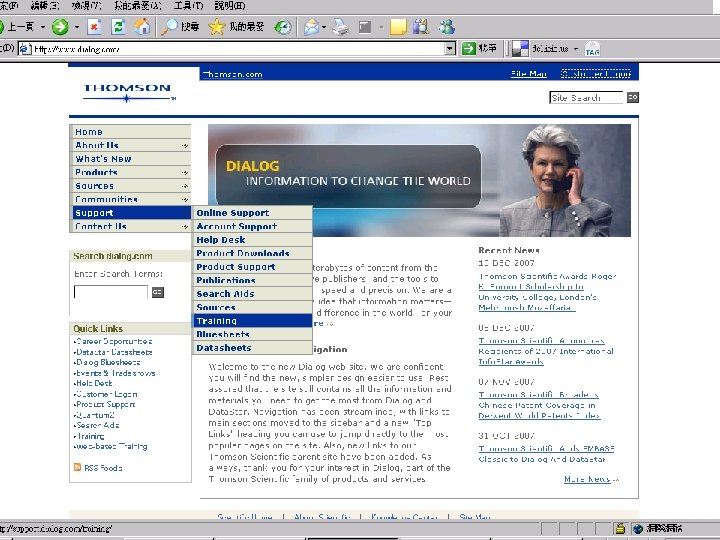Open Dialog Bluesheets quick link
The image size is (720, 540).
[107, 362]
